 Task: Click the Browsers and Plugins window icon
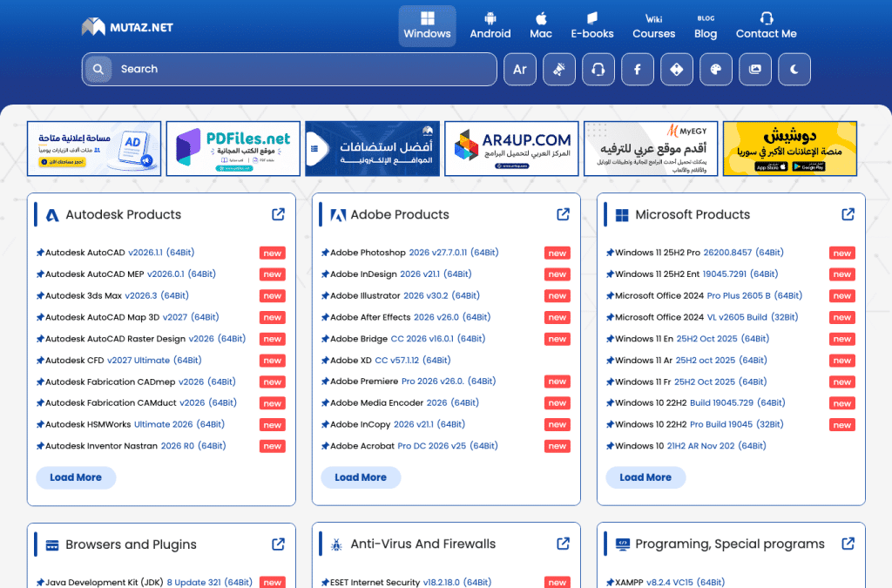(x=52, y=544)
